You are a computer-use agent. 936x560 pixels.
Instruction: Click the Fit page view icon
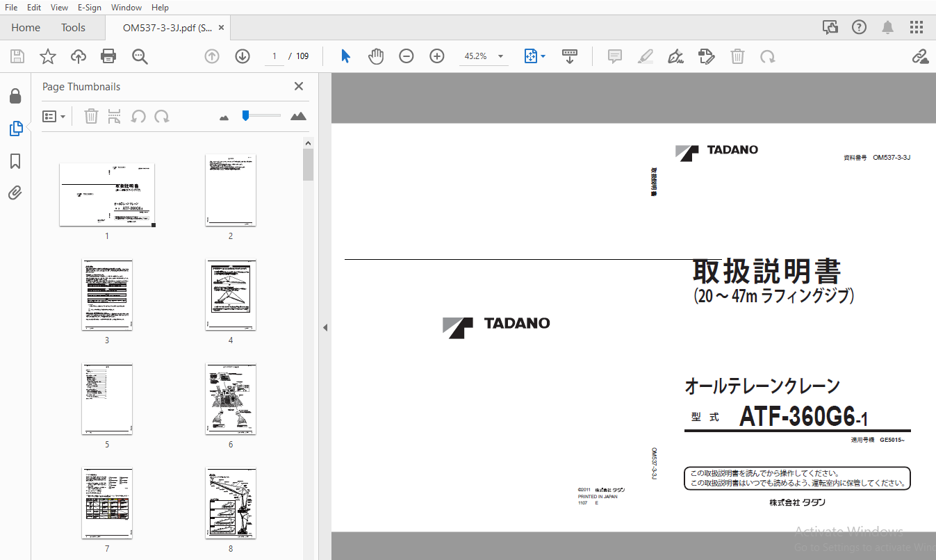(531, 56)
